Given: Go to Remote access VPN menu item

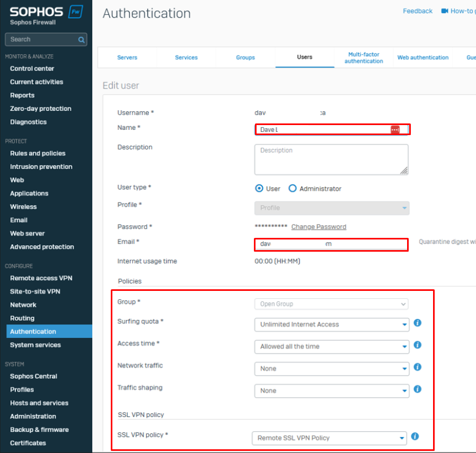Looking at the screenshot, I should tap(41, 278).
